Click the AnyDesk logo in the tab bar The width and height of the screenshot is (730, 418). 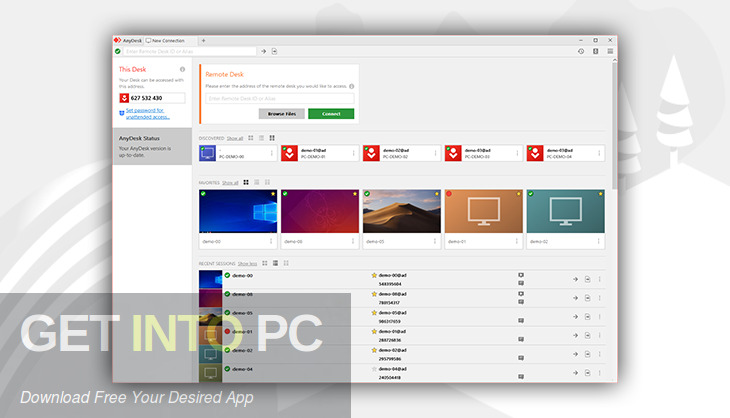(x=117, y=40)
